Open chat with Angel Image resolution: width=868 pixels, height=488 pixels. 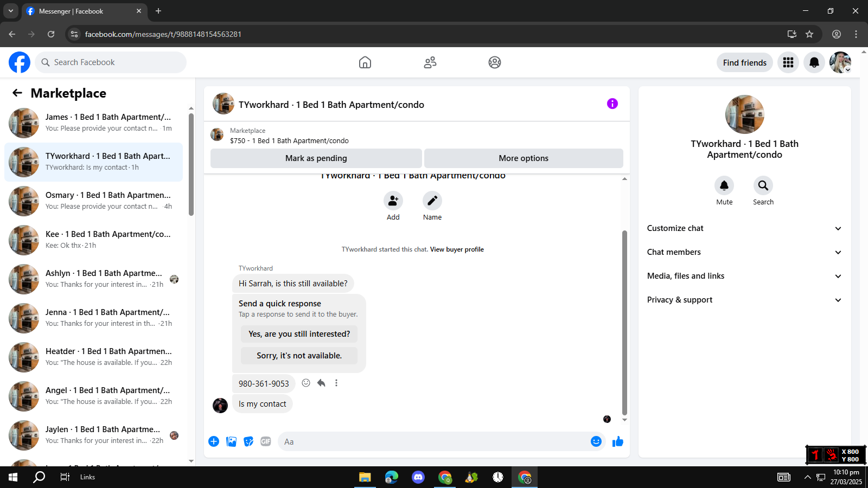point(93,396)
